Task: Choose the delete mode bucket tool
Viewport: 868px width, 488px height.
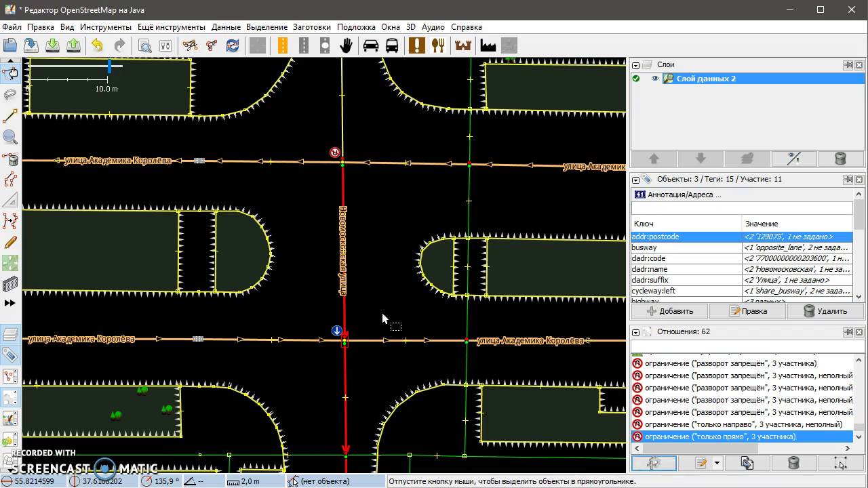Action: tap(10, 159)
